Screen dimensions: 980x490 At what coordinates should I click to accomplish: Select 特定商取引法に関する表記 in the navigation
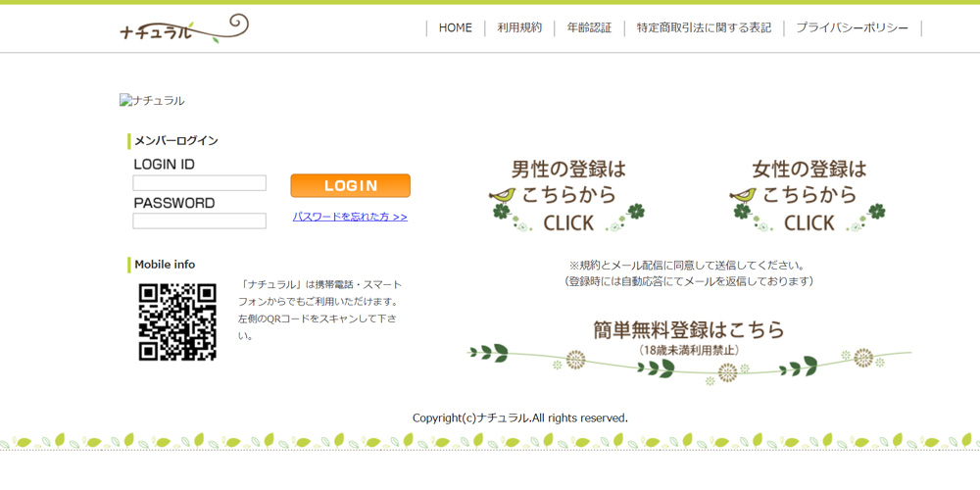coord(704,28)
